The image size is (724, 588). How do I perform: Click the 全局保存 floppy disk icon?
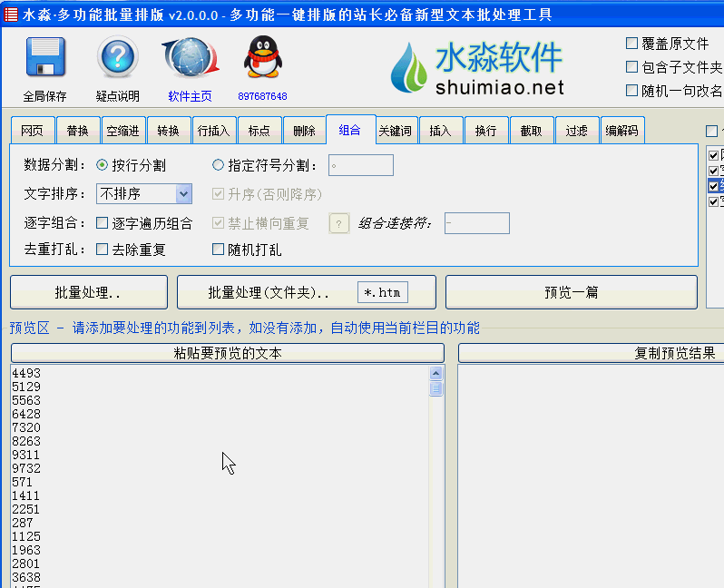(44, 60)
